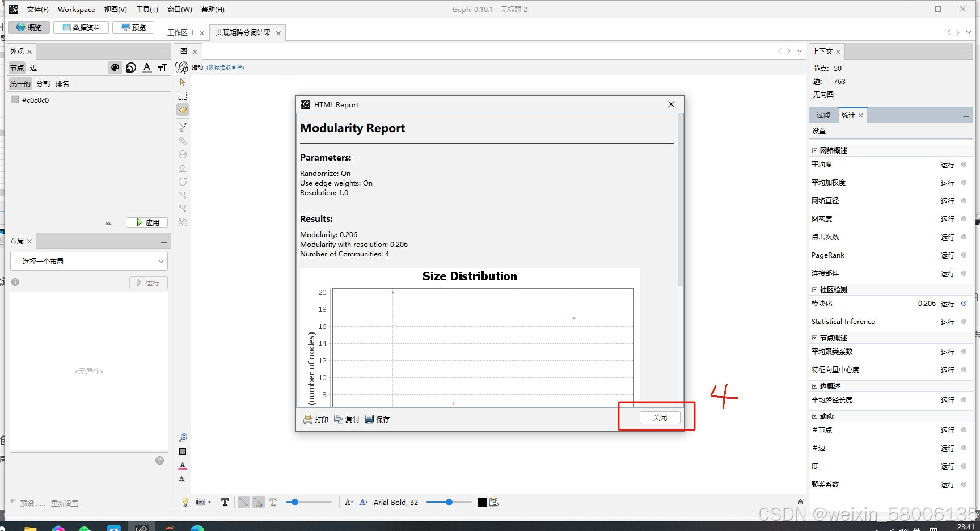The image size is (980, 531).
Task: Open the layout help question icon
Action: click(x=160, y=461)
